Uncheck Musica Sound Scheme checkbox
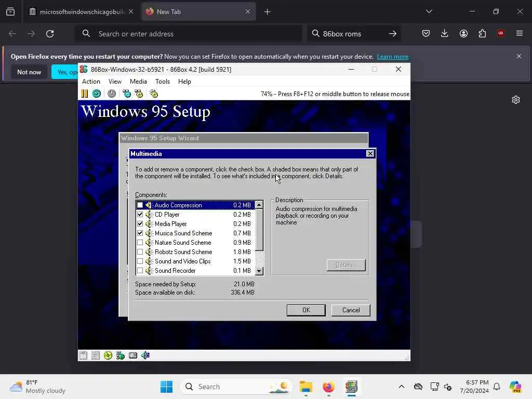The height and width of the screenshot is (399, 532). 140,233
